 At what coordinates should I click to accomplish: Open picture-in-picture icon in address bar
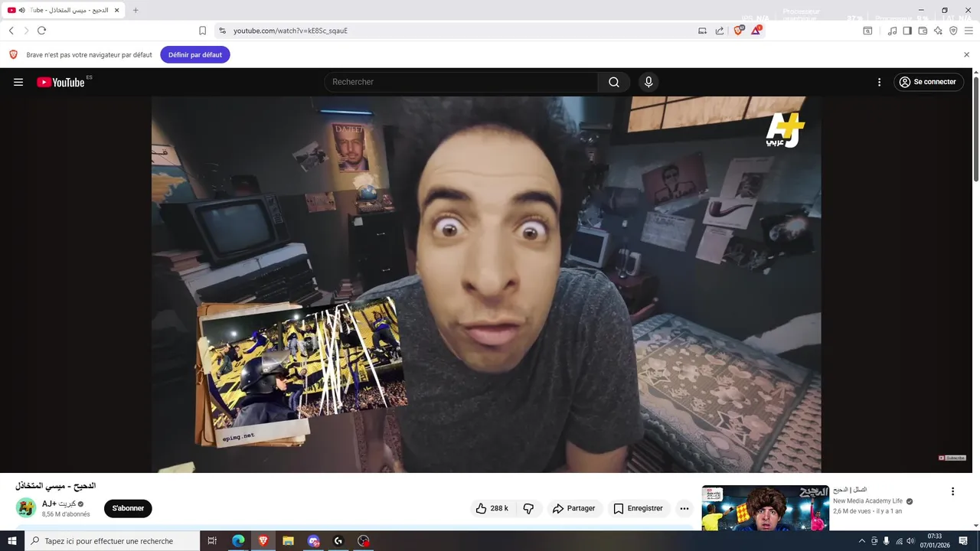702,31
